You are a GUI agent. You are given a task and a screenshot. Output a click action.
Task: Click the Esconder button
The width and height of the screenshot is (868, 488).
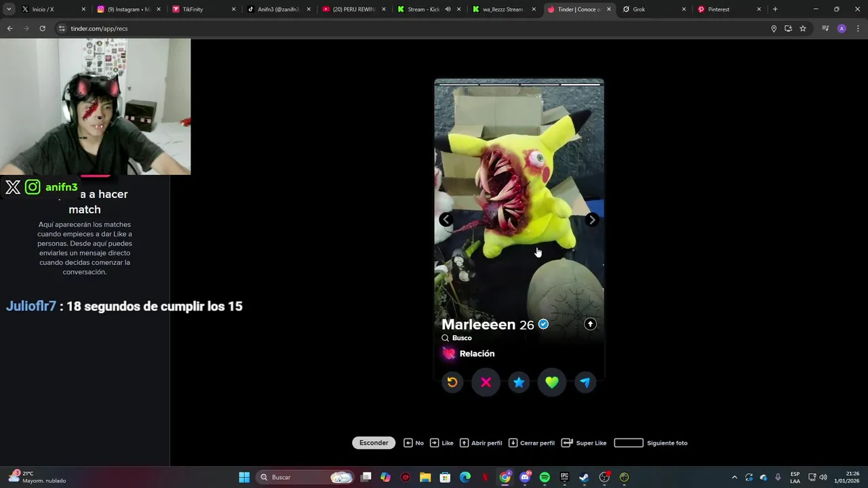pos(374,443)
